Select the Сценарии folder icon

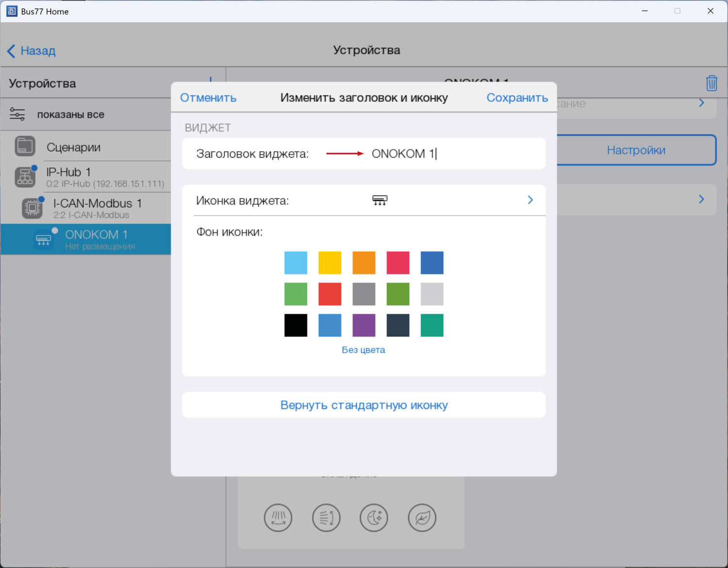(25, 146)
